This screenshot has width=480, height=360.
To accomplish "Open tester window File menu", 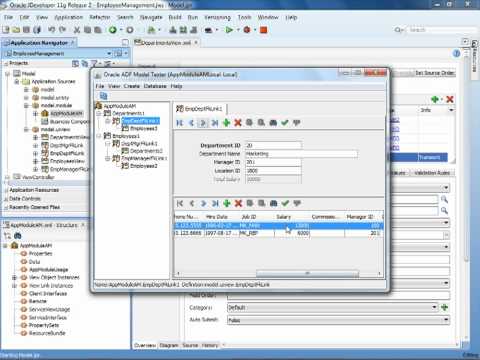I will click(100, 86).
